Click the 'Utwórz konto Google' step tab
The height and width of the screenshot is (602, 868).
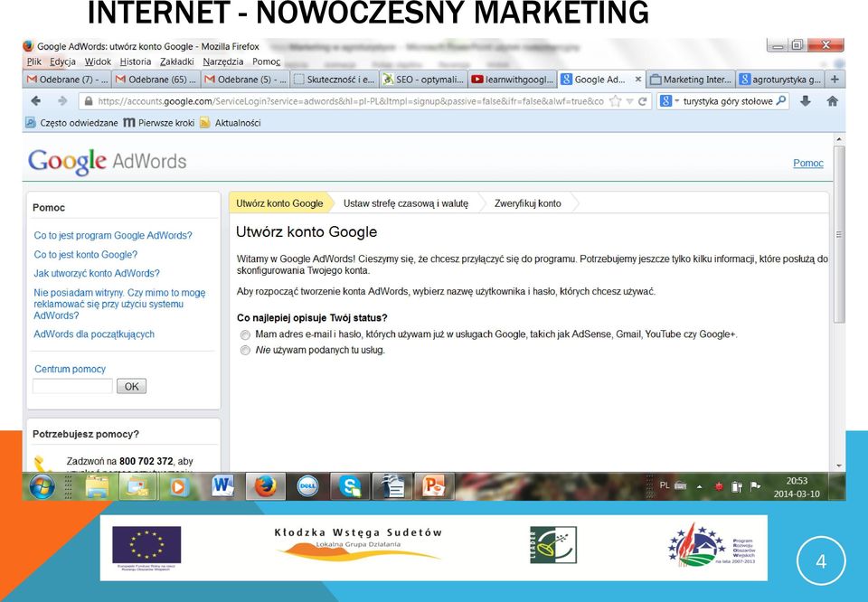point(279,203)
